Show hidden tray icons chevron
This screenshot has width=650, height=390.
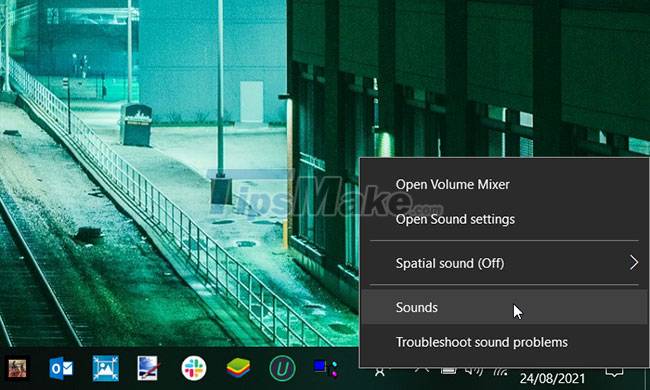click(x=422, y=370)
